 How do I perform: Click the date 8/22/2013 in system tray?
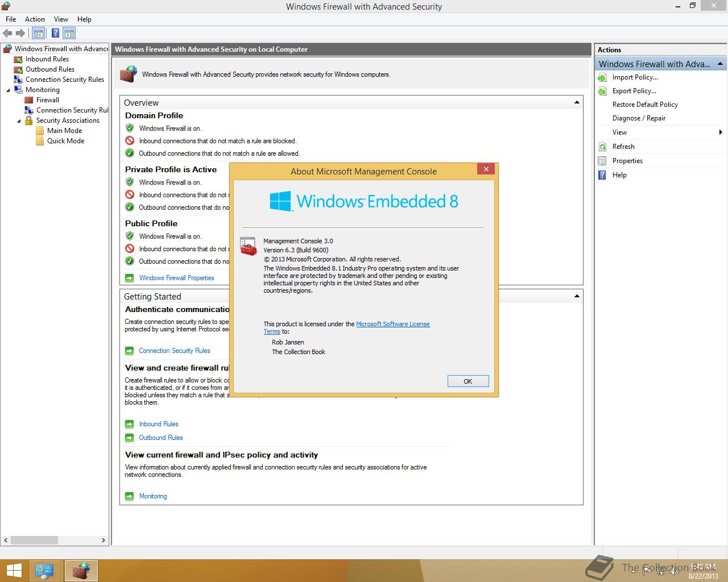[x=703, y=576]
